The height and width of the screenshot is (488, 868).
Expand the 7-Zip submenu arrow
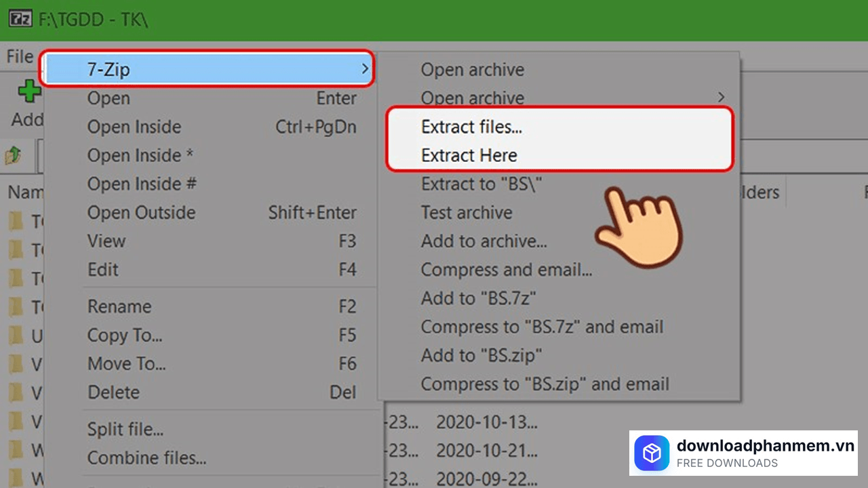pos(363,68)
